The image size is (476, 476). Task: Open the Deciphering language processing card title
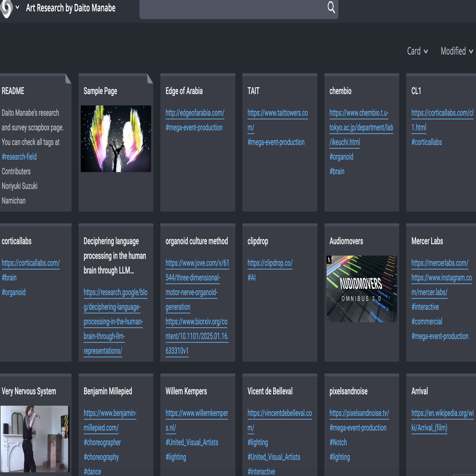tap(115, 256)
